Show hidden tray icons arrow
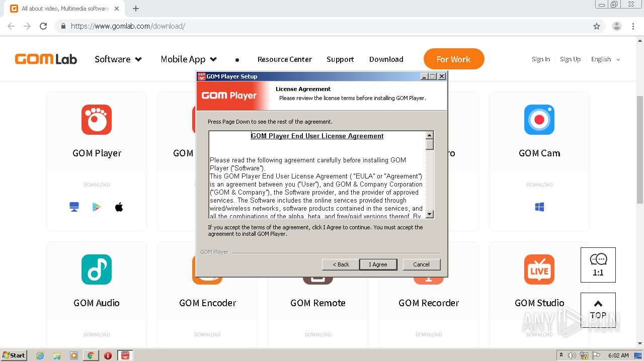The image size is (644, 362). pyautogui.click(x=561, y=355)
